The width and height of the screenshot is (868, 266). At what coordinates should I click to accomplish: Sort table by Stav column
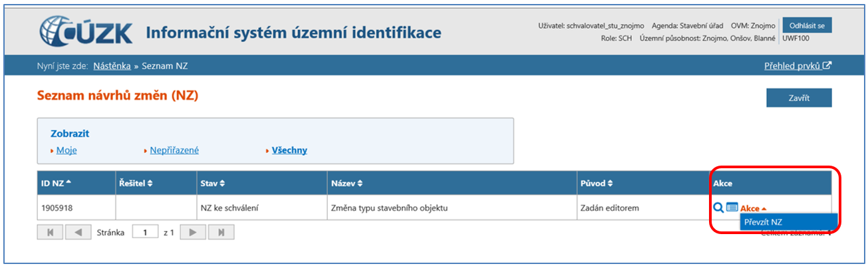point(213,183)
